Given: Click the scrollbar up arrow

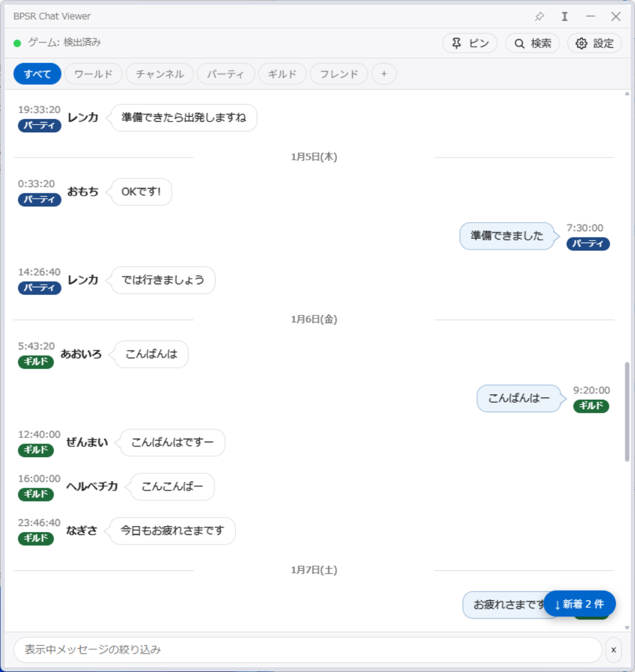Looking at the screenshot, I should pyautogui.click(x=627, y=93).
